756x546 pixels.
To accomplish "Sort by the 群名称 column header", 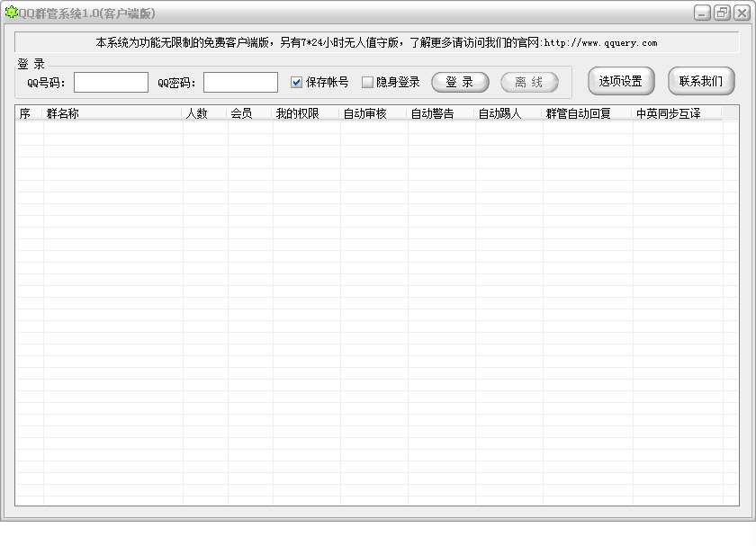I will pyautogui.click(x=112, y=113).
